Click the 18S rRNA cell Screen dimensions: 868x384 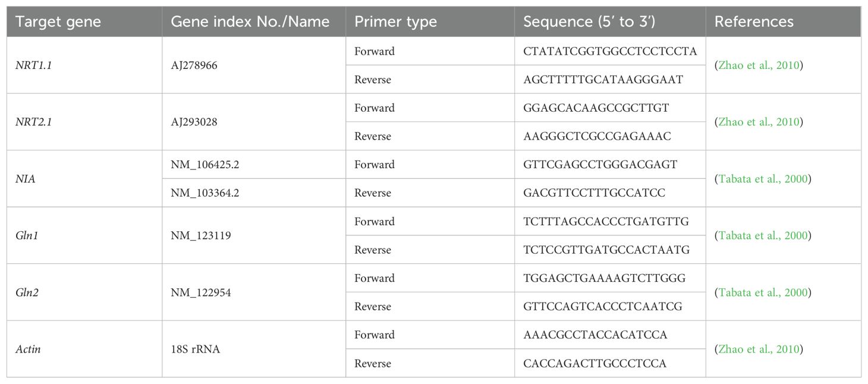(253, 349)
